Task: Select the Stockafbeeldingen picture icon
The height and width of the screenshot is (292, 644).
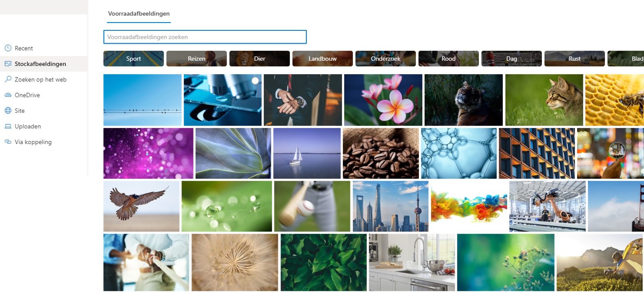Action: point(8,64)
